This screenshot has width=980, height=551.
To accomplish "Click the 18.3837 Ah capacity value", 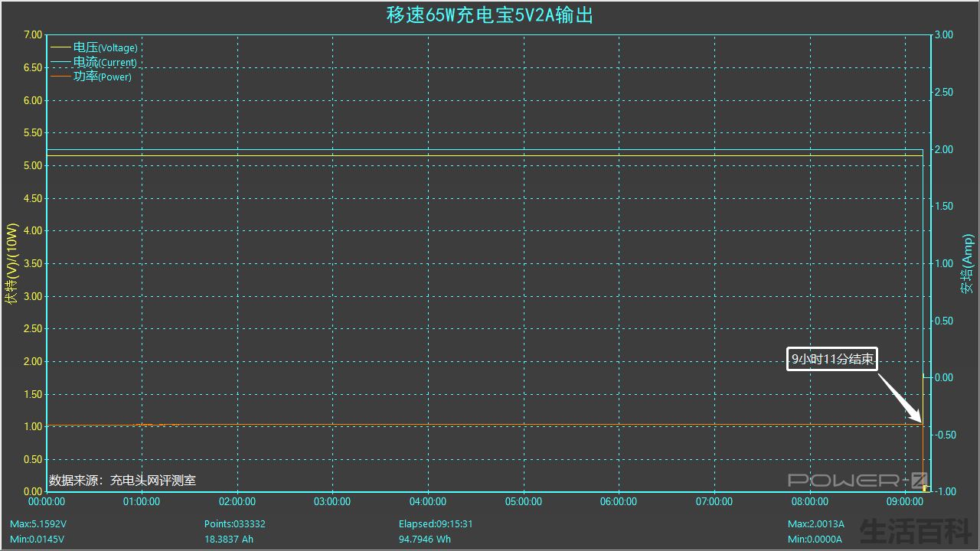I will tap(229, 539).
